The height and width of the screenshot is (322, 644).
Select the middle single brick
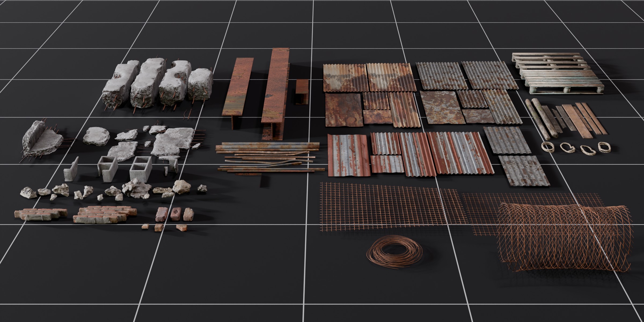(175, 214)
